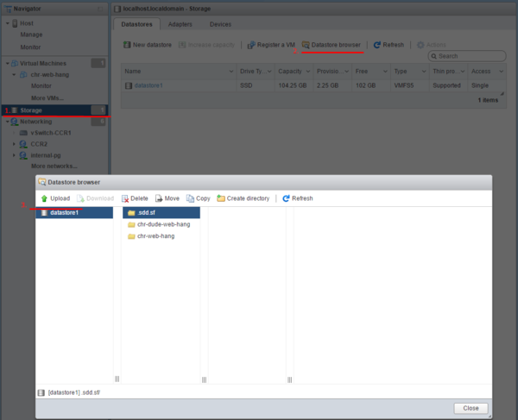518x420 pixels.
Task: Click the [datastore1] .sdd.sf/ path text
Action: [x=74, y=392]
